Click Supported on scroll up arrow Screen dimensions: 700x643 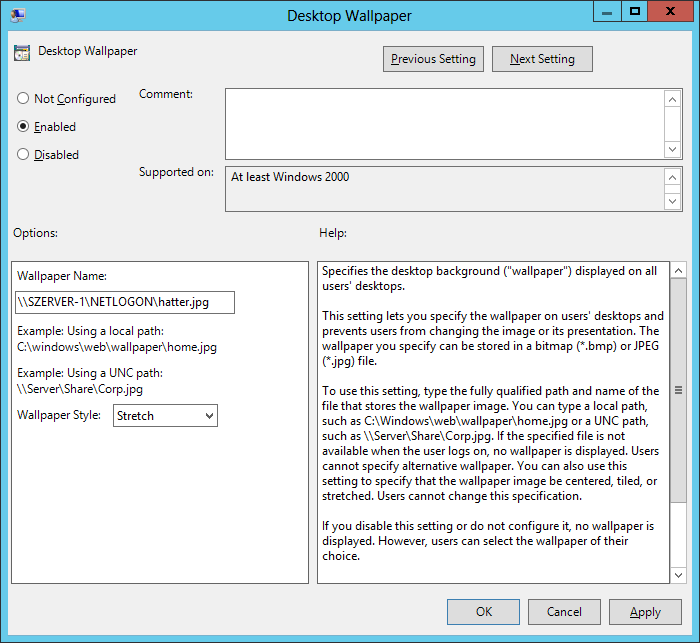click(673, 178)
